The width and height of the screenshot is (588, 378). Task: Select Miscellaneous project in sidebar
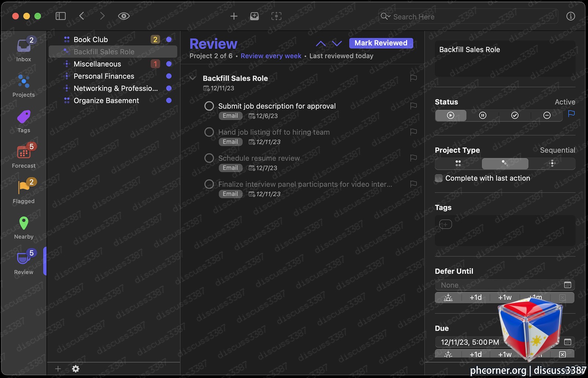click(113, 64)
